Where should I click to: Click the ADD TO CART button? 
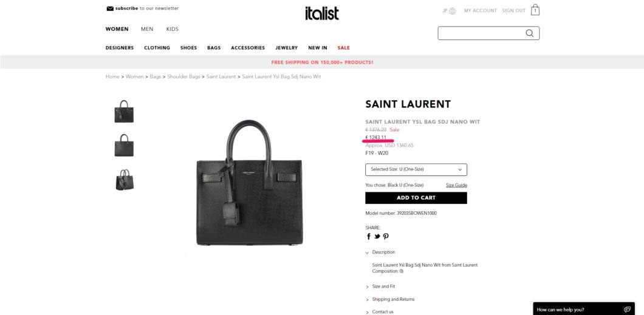[x=416, y=198]
